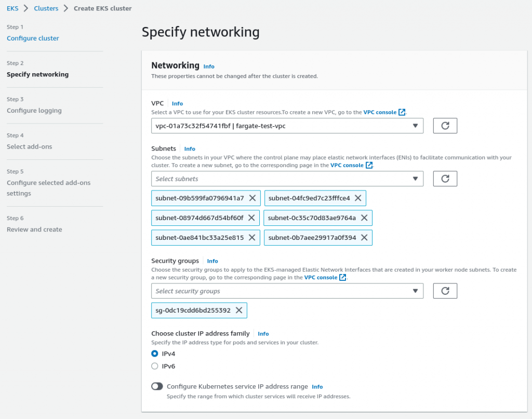Image resolution: width=532 pixels, height=419 pixels.
Task: Remove subnet-09b599fa0796941a7 chip
Action: tap(253, 198)
